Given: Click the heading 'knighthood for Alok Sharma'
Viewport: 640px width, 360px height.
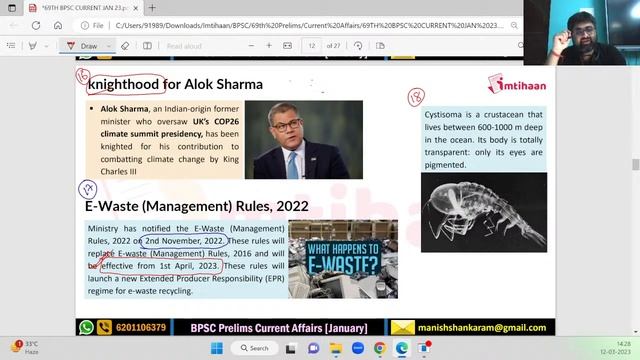Looking at the screenshot, I should click(175, 84).
